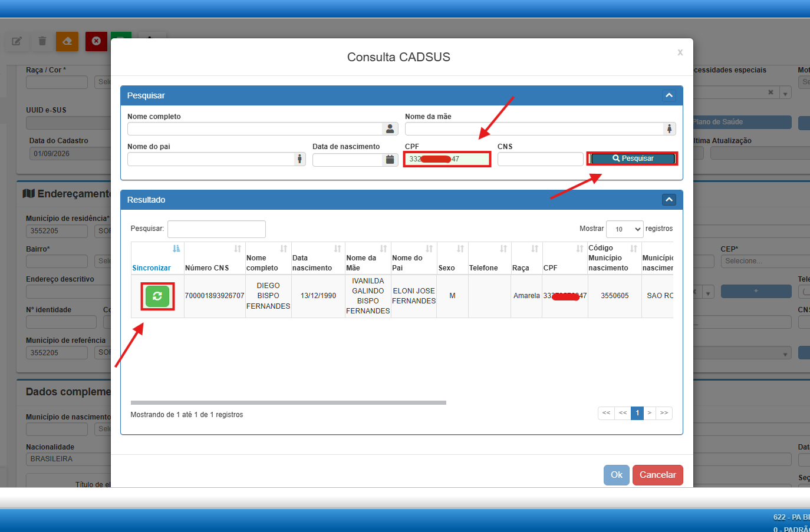
Task: Confirm with the Ok button
Action: pos(617,475)
